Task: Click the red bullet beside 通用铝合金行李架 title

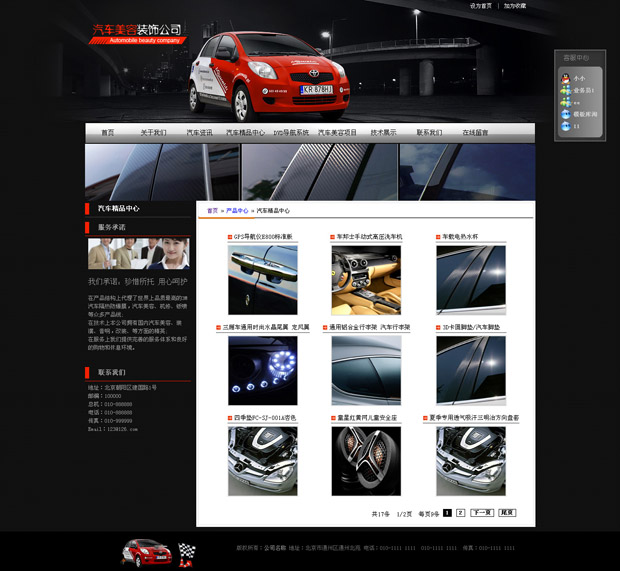Action: pyautogui.click(x=325, y=327)
